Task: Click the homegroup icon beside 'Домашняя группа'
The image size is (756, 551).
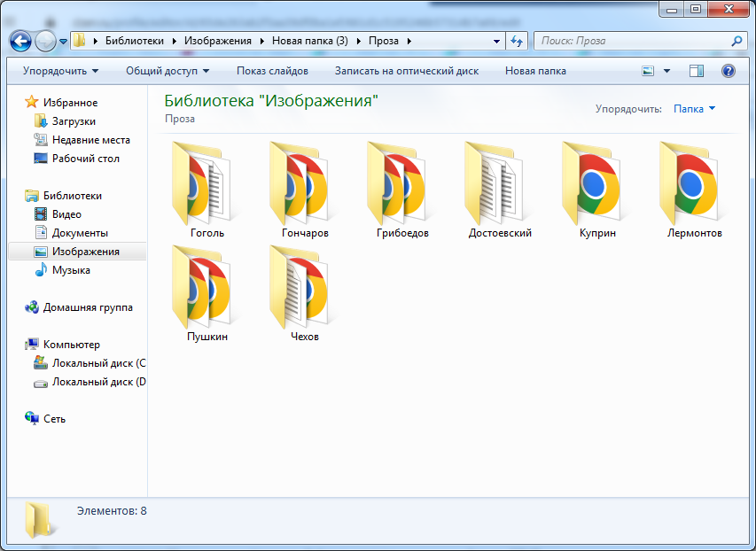Action: pyautogui.click(x=32, y=307)
